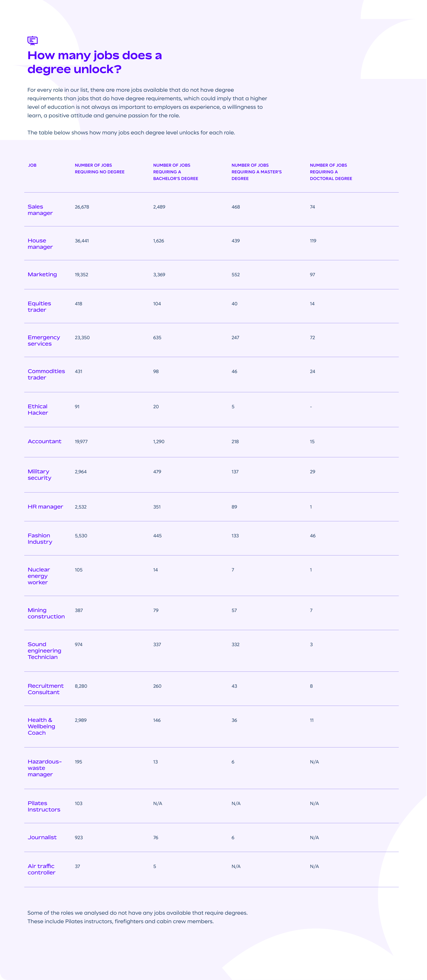Click the doctoral degree column header
The image size is (427, 980).
tap(331, 172)
